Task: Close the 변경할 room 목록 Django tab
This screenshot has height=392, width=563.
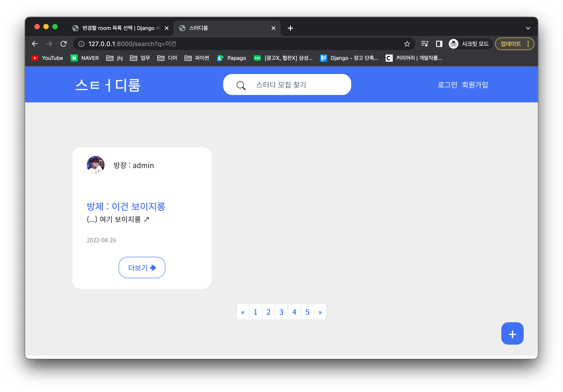Action: [167, 28]
